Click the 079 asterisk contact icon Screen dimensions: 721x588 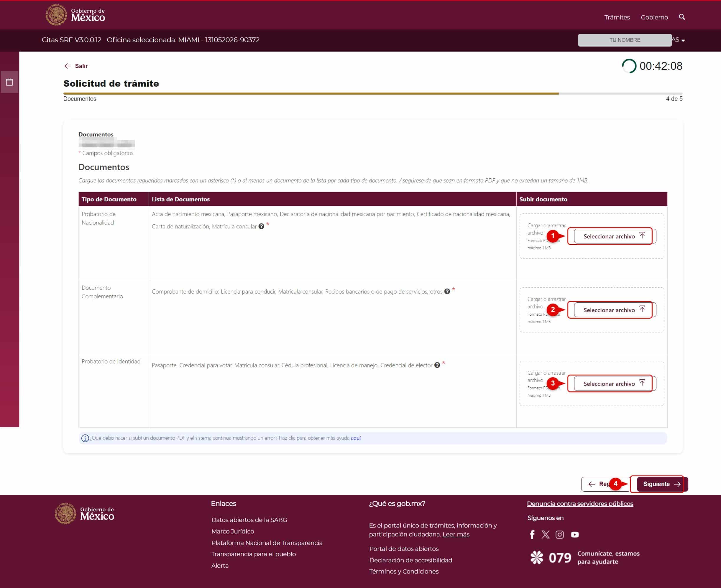(537, 558)
